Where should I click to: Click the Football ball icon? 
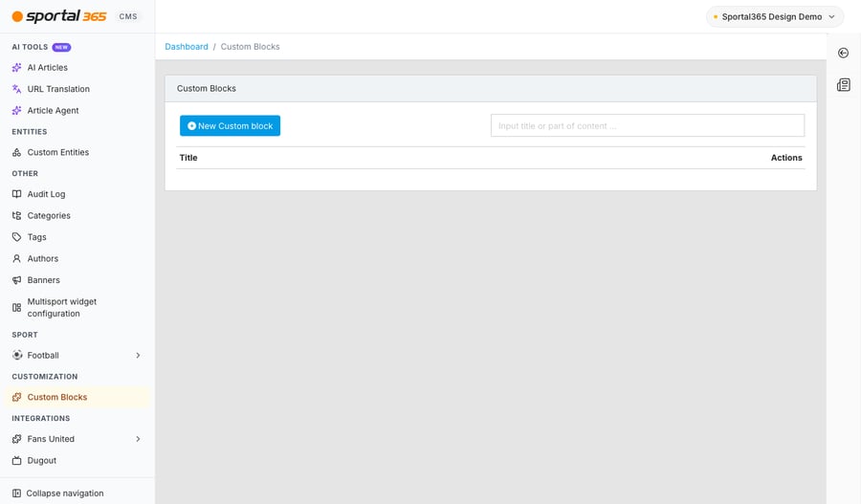click(x=17, y=355)
